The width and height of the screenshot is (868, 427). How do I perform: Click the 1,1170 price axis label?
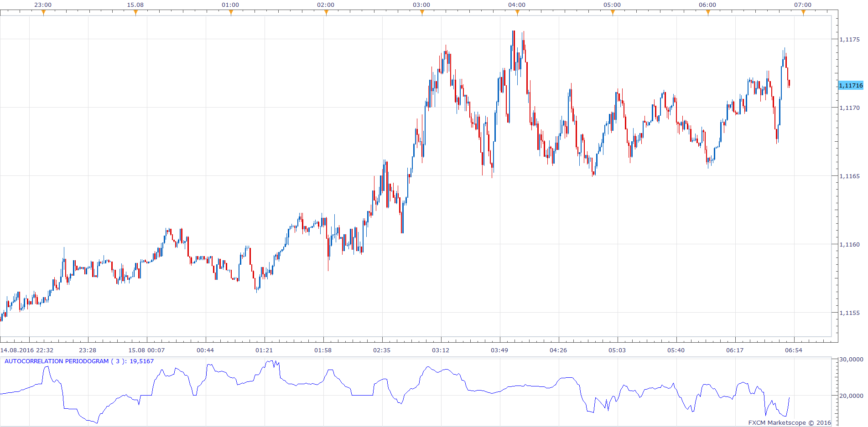849,108
